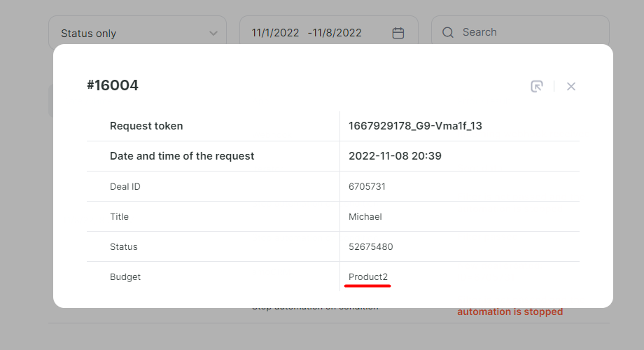Open the calendar date picker icon
Screen dimensions: 644x350
click(398, 33)
